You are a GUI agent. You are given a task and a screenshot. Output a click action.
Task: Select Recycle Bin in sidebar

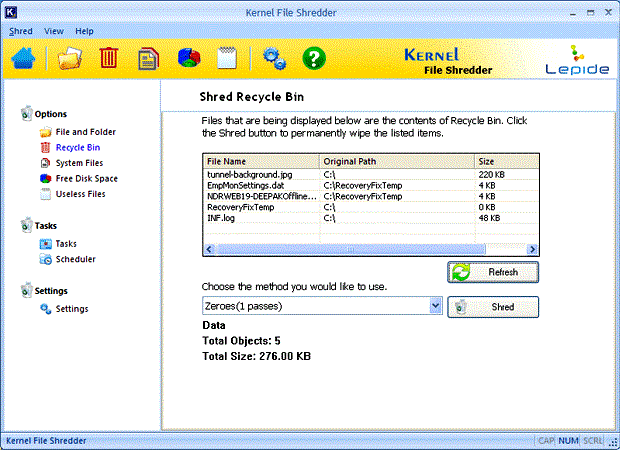click(78, 147)
